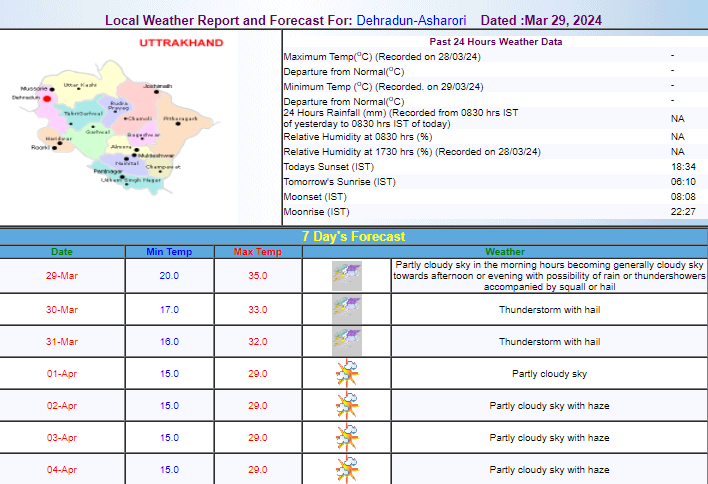This screenshot has height=484, width=708.
Task: Click the Past 24 Hours Weather Data heading
Action: [495, 42]
